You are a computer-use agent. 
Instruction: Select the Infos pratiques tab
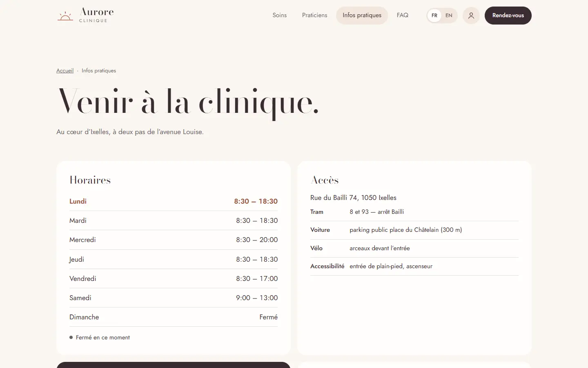[x=362, y=16]
